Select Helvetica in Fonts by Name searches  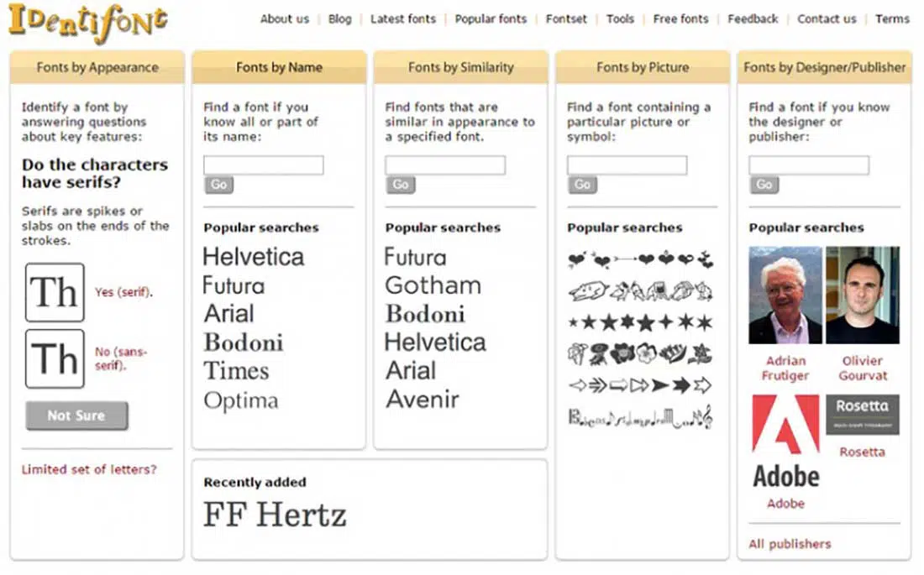(x=254, y=257)
